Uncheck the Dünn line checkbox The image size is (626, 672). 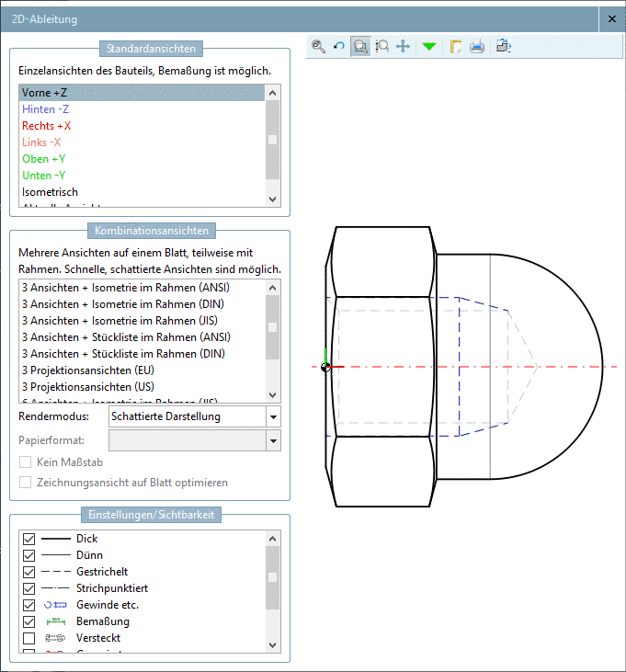(28, 555)
